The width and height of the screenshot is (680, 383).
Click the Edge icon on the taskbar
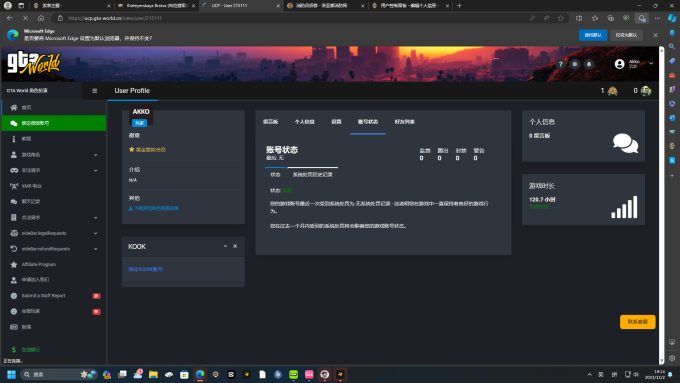click(x=200, y=375)
